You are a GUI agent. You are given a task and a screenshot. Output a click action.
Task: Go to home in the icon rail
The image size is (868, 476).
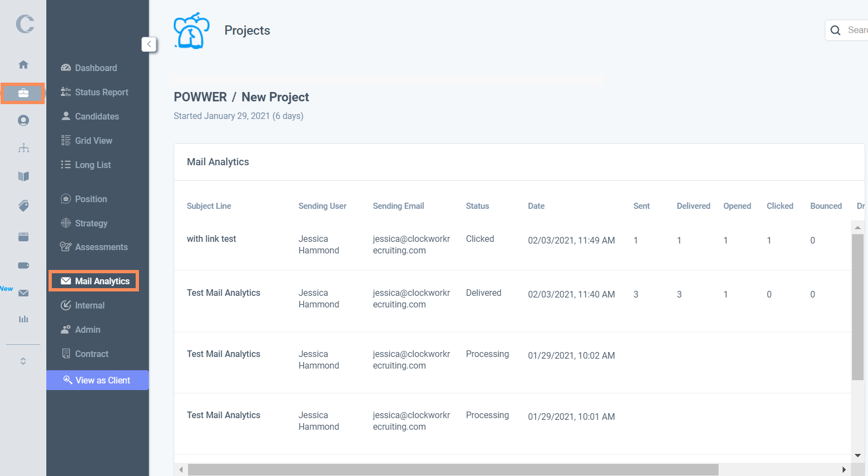pos(23,64)
